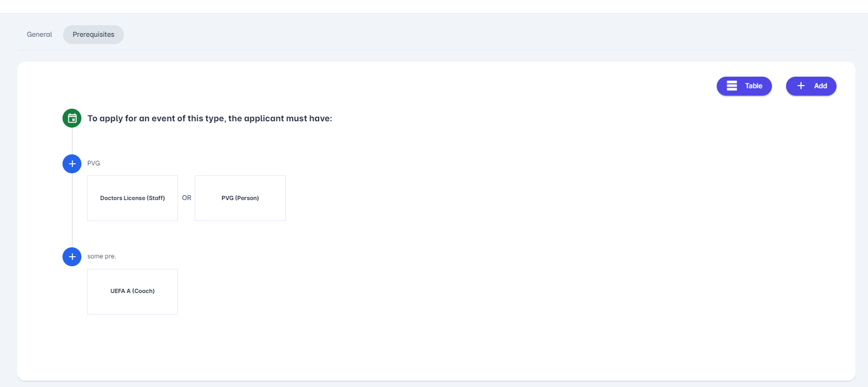This screenshot has width=868, height=387.
Task: Click the 'UEFA A (Coach)' text
Action: pos(132,291)
